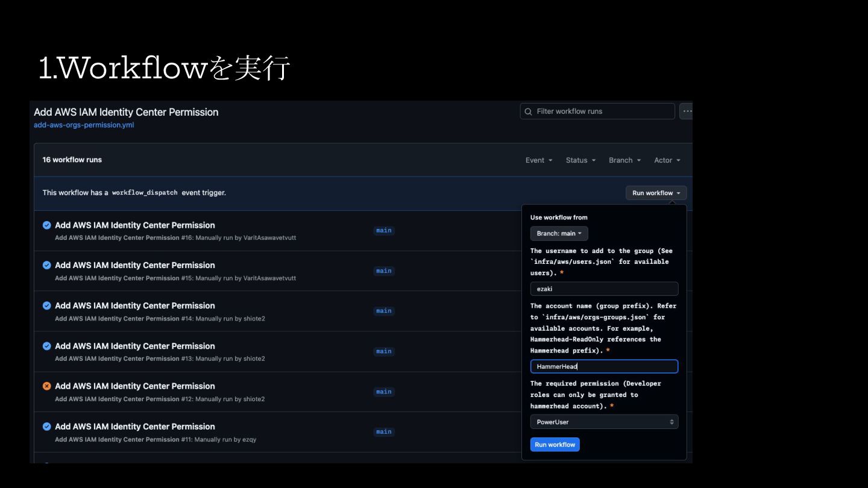Click 'Manually run by ezqy' on run #11
The image size is (868, 488).
point(225,440)
